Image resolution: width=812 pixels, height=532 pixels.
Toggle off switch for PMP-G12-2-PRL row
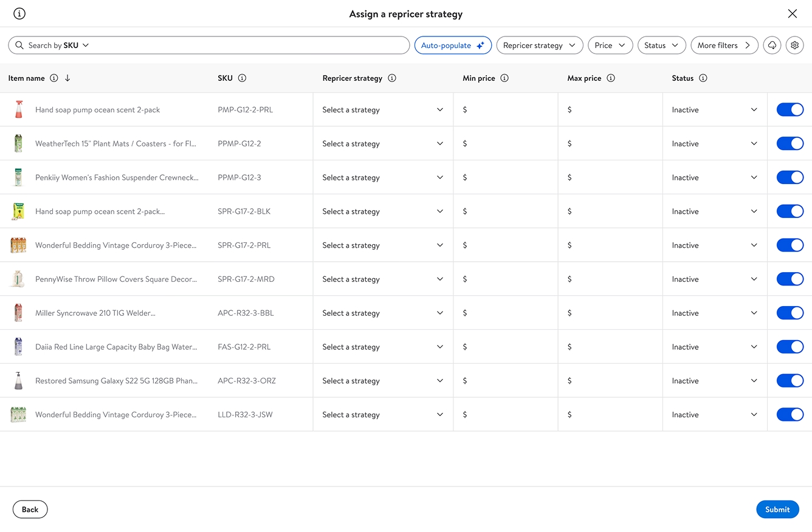[790, 110]
